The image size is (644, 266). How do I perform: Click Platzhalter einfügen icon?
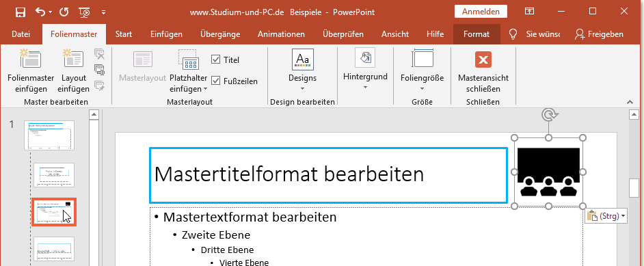189,59
